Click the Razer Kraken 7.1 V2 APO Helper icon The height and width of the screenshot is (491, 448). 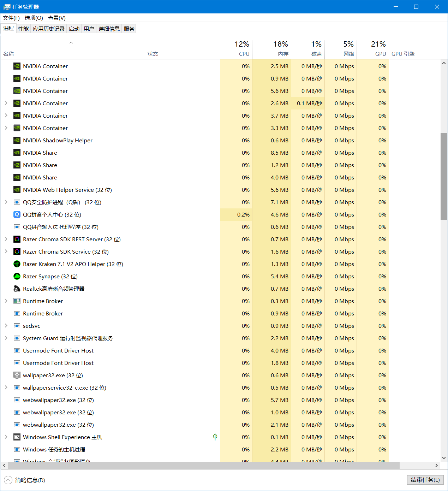(17, 264)
